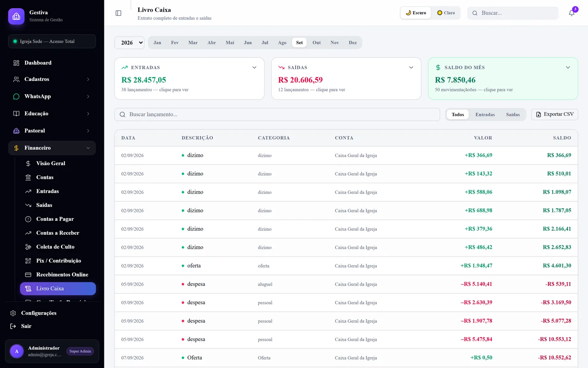588x368 pixels.
Task: Click the Contas a Pagar clock icon
Action: [x=28, y=219]
